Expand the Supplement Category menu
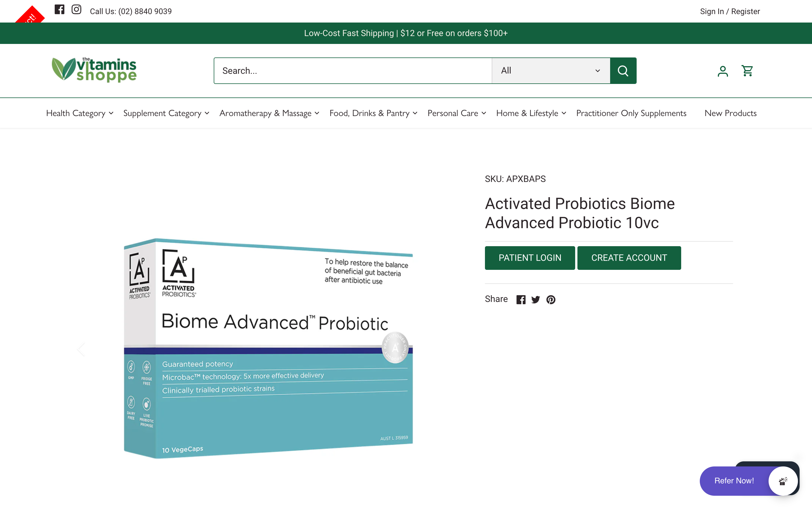Image resolution: width=812 pixels, height=507 pixels. click(166, 113)
